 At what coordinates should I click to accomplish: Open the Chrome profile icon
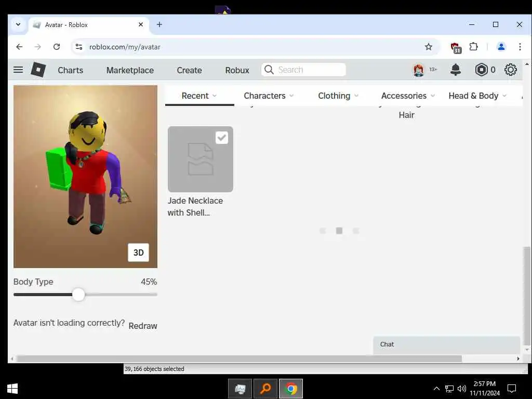(x=501, y=47)
